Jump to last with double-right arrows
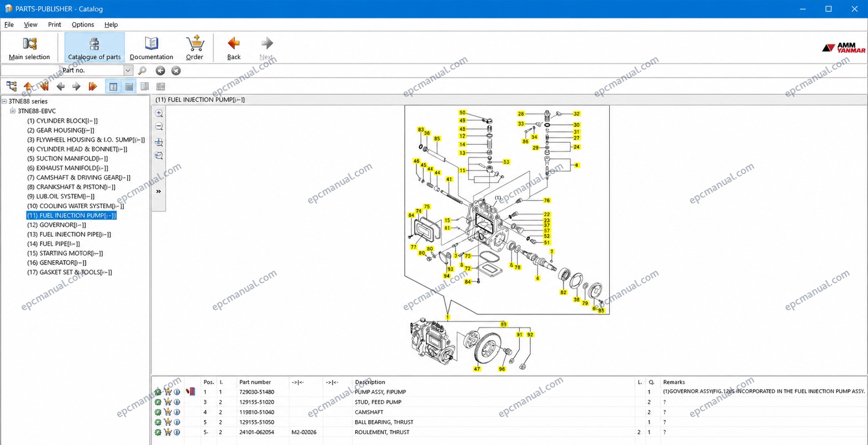Image resolution: width=868 pixels, height=445 pixels. coord(93,86)
